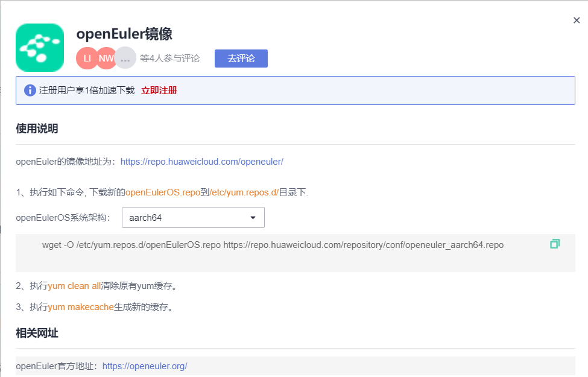Show more commenters via ellipsis avatar

125,58
